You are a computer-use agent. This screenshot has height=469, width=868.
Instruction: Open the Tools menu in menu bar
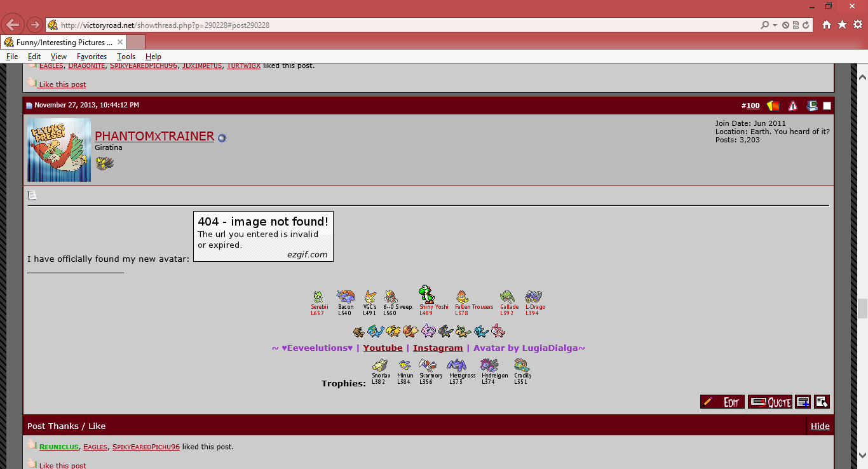(x=126, y=57)
